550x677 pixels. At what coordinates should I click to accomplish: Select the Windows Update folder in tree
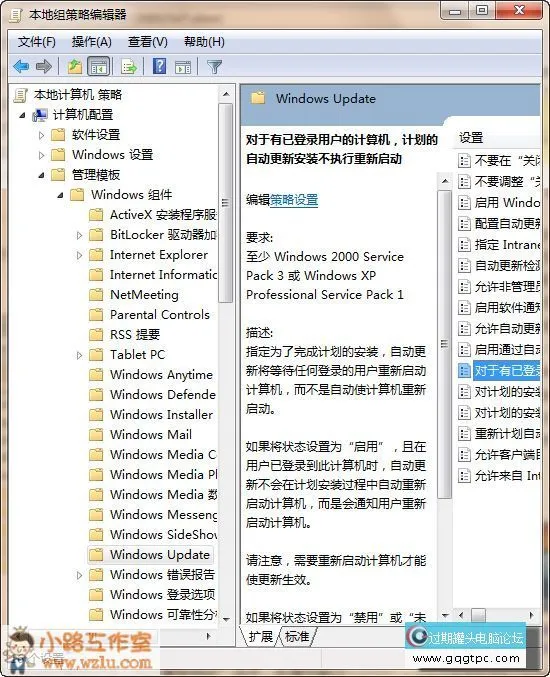pyautogui.click(x=150, y=554)
